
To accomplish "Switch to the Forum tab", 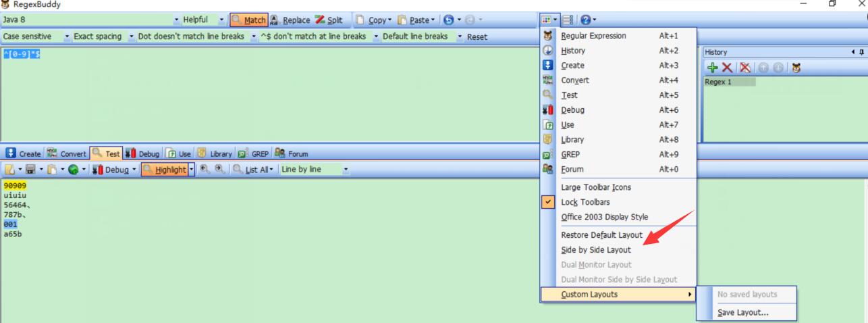I will pos(292,153).
